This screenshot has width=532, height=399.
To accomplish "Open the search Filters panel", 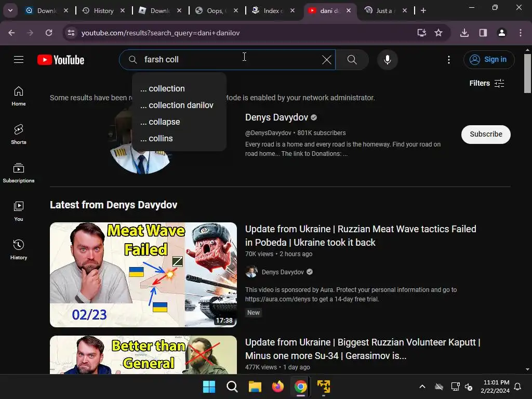I will [486, 83].
